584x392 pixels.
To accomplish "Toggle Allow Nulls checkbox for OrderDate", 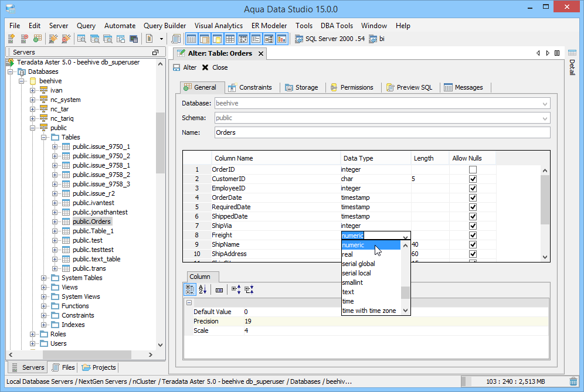I will click(x=473, y=197).
